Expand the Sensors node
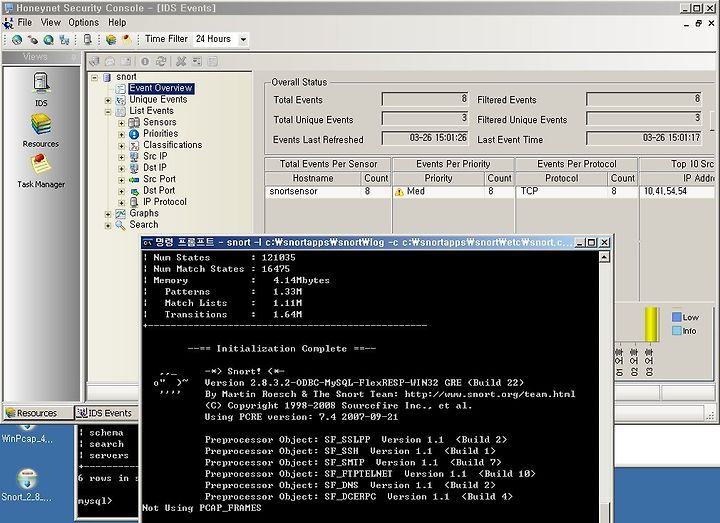The image size is (720, 523). [x=121, y=123]
